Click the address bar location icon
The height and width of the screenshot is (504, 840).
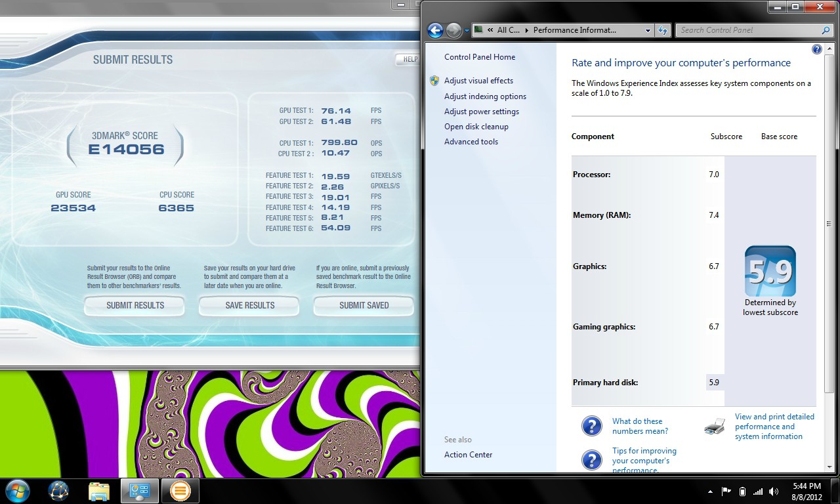[478, 30]
